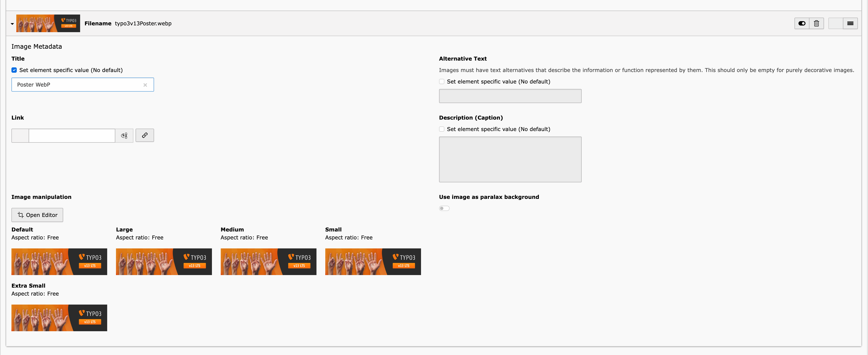The width and height of the screenshot is (868, 355).
Task: Enable element specific value for Description (Caption)
Action: pyautogui.click(x=441, y=129)
